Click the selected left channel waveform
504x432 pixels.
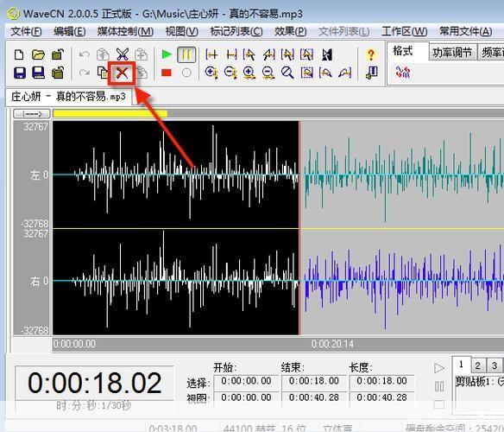pos(176,175)
